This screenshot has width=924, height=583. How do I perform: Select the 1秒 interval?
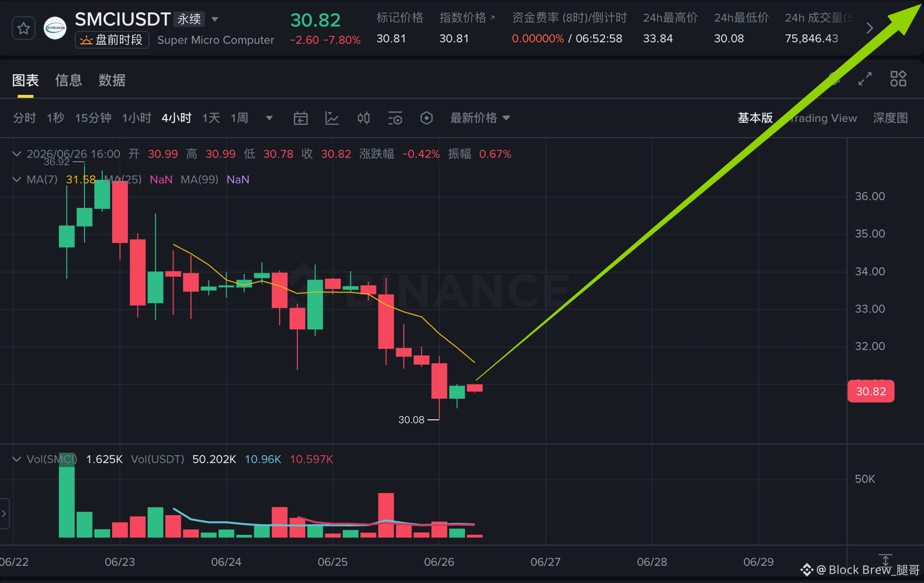[x=56, y=118]
